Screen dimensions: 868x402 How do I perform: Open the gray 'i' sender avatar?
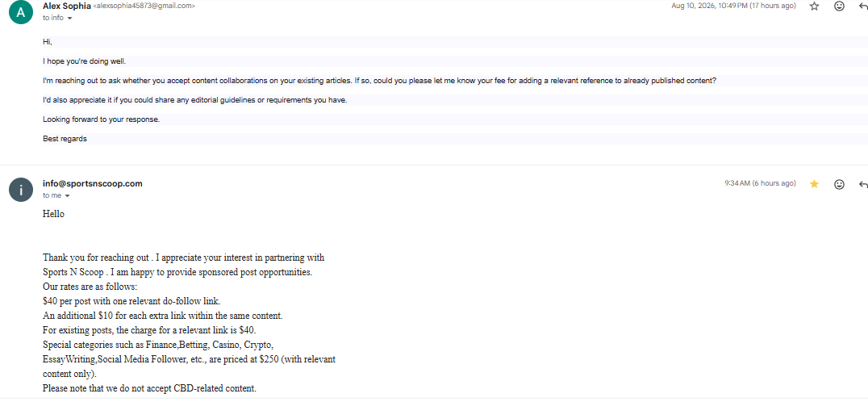[x=21, y=190]
